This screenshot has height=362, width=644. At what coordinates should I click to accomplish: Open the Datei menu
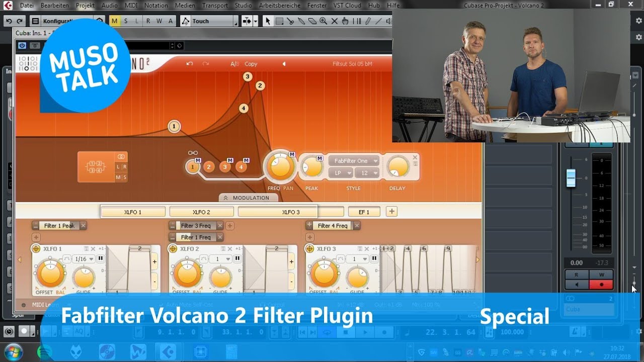27,5
